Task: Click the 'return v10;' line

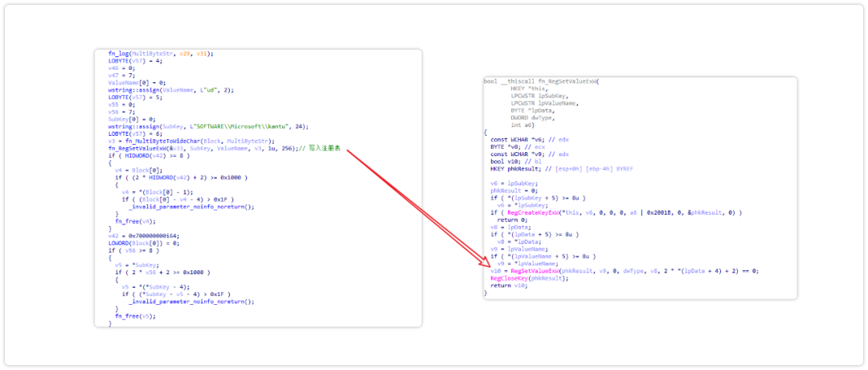Action: 508,286
